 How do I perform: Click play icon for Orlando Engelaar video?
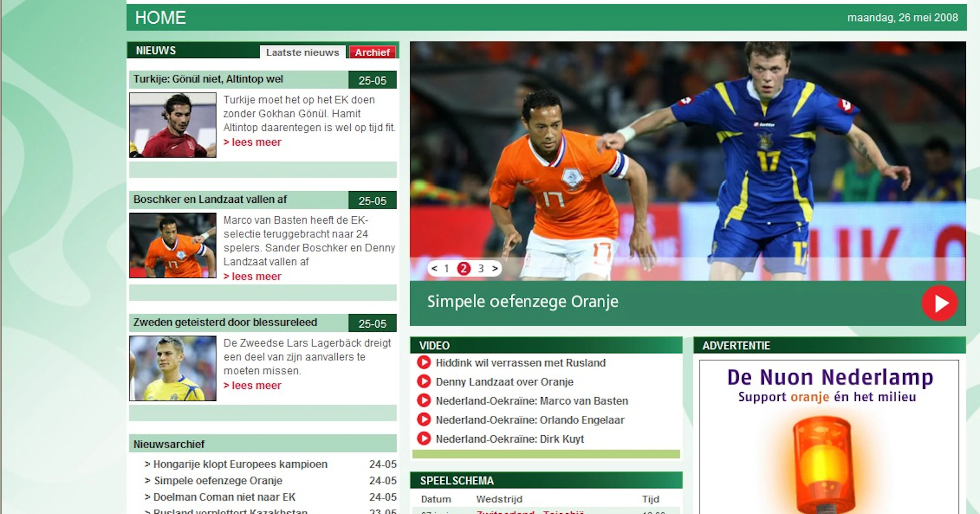(424, 419)
